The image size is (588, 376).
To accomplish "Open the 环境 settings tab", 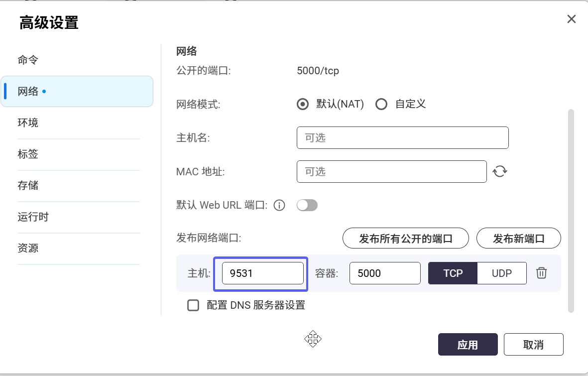I will pyautogui.click(x=28, y=123).
